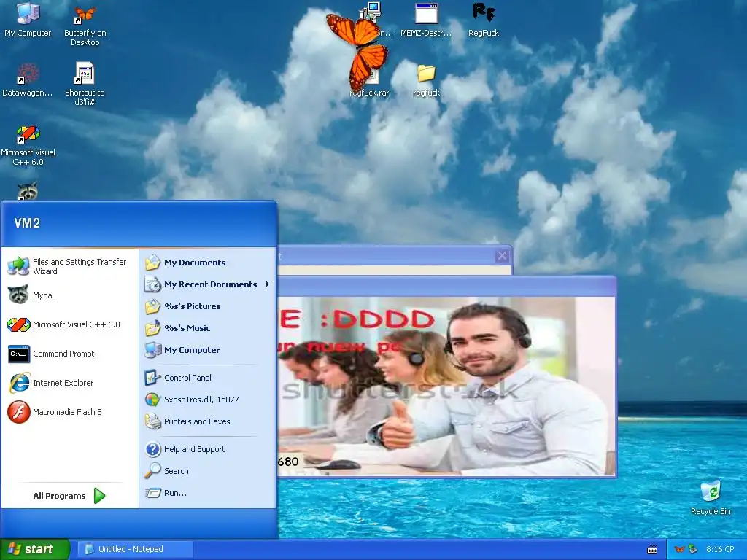Launch Files and Settings Transfer Wizard
Image resolution: width=747 pixels, height=560 pixels.
pos(69,266)
